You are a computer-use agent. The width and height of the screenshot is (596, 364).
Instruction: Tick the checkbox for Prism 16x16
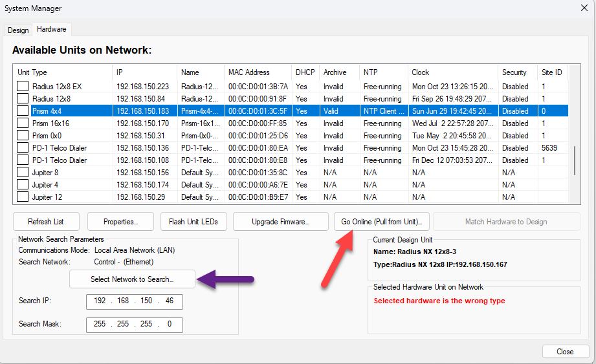tap(23, 123)
